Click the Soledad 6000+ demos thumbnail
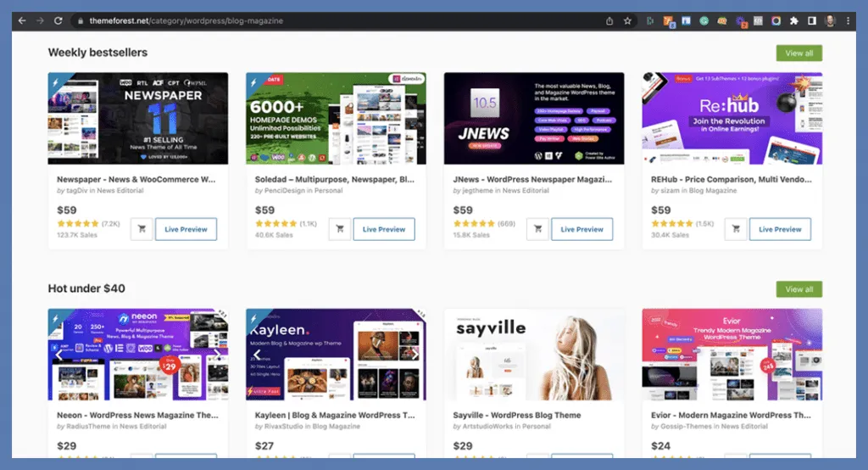 point(336,118)
